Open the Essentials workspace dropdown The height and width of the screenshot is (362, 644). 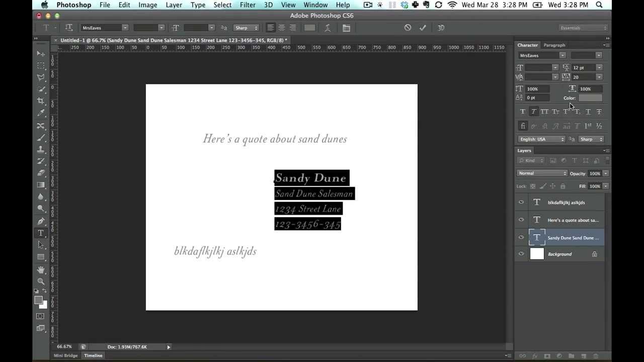(x=583, y=28)
